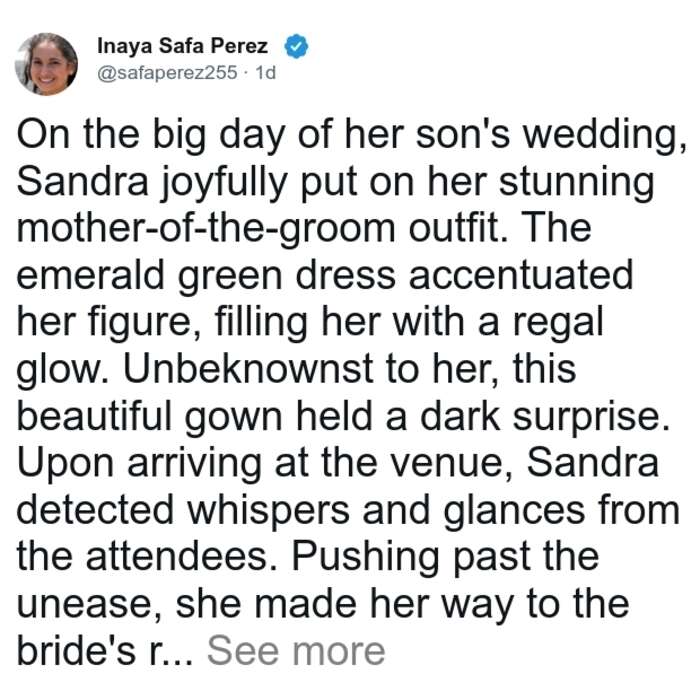Click the line "her figure, filling her with a regal"

pos(310,323)
